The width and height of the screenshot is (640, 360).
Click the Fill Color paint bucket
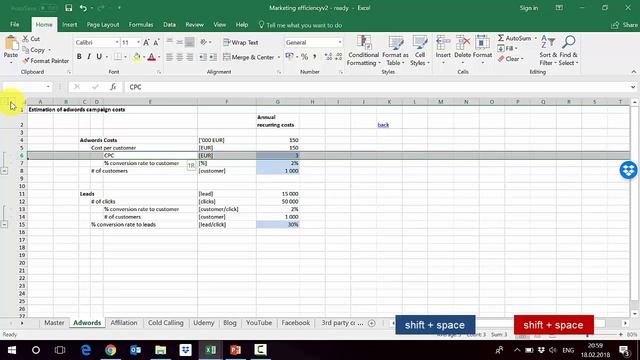coord(136,57)
